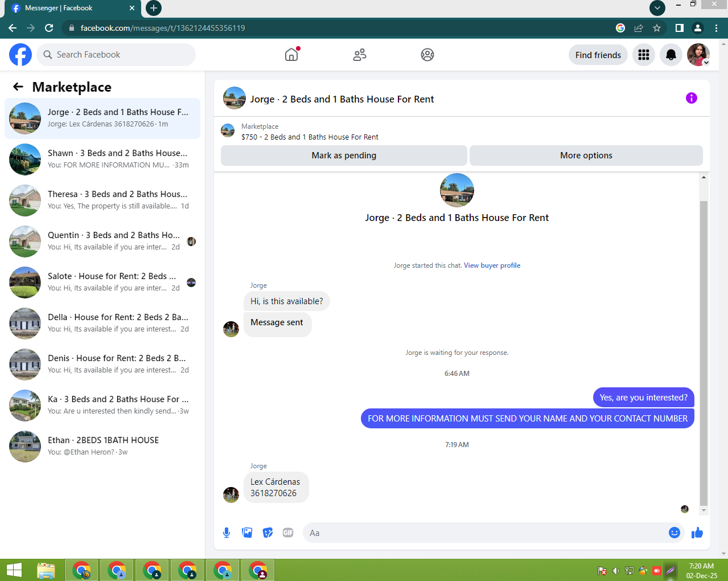
Task: Open the nine-dot Menu grid icon
Action: [x=644, y=55]
